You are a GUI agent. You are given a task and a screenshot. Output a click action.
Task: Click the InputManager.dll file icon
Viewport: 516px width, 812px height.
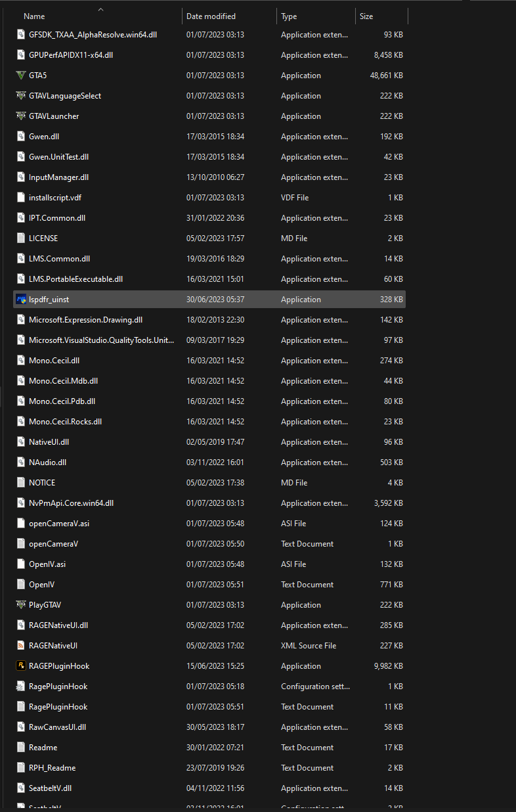pos(21,177)
